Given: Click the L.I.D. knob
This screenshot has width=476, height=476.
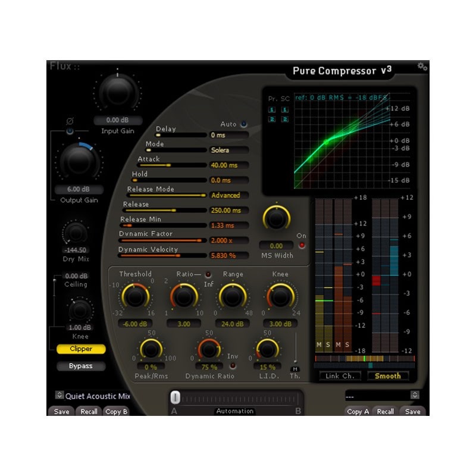Looking at the screenshot, I should [x=267, y=349].
